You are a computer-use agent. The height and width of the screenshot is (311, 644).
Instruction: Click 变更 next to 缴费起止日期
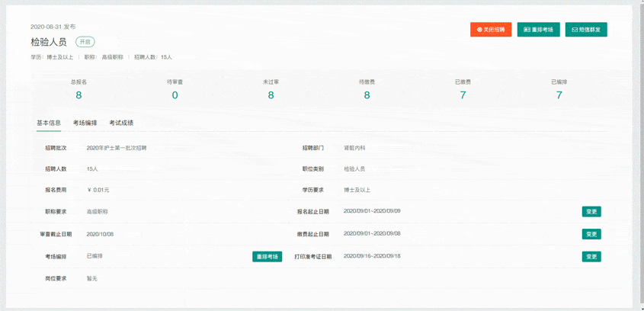591,234
